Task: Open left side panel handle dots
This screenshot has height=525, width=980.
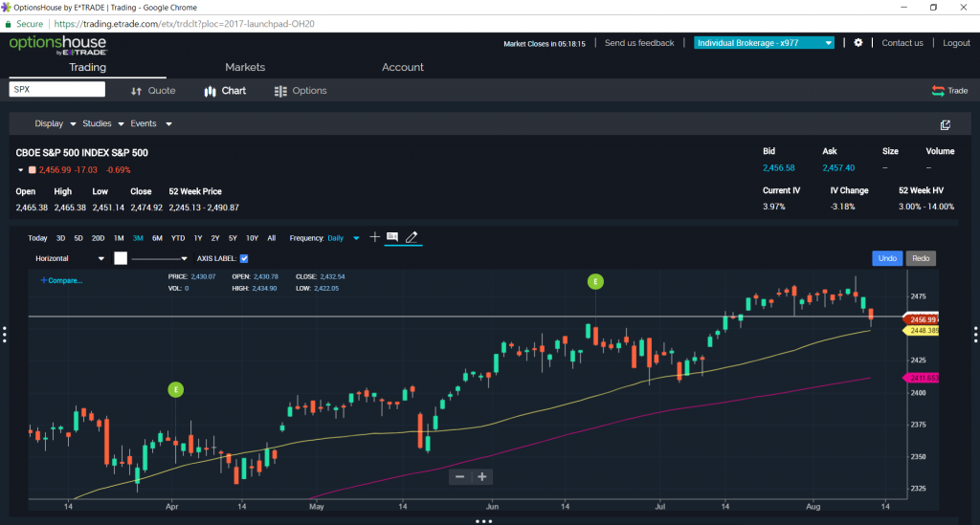Action: pos(5,335)
